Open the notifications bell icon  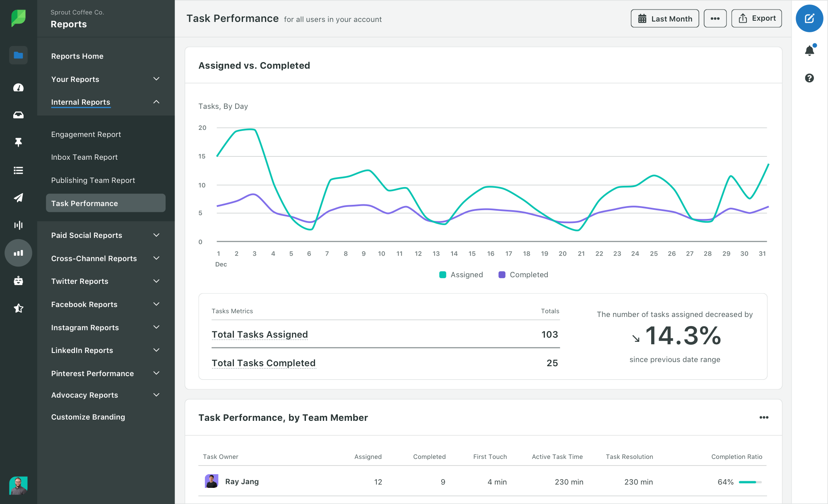coord(809,50)
